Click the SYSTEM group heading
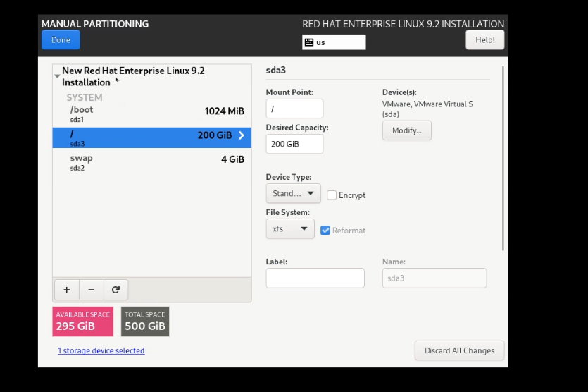Viewport: 588px width, 392px height. pos(85,97)
